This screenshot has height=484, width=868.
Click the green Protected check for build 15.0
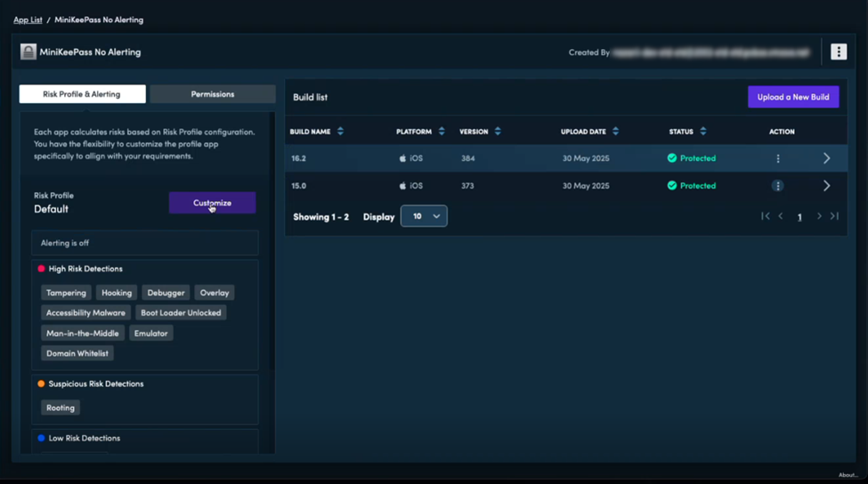672,186
